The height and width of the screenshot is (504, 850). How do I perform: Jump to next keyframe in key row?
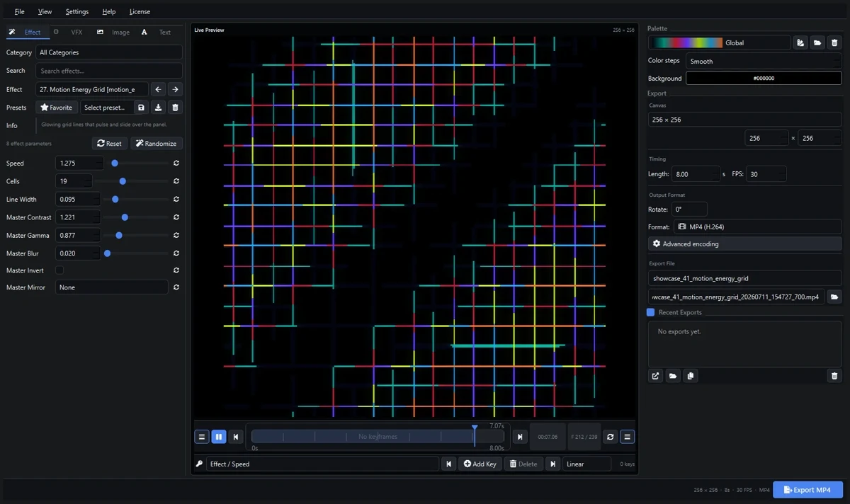(x=552, y=464)
